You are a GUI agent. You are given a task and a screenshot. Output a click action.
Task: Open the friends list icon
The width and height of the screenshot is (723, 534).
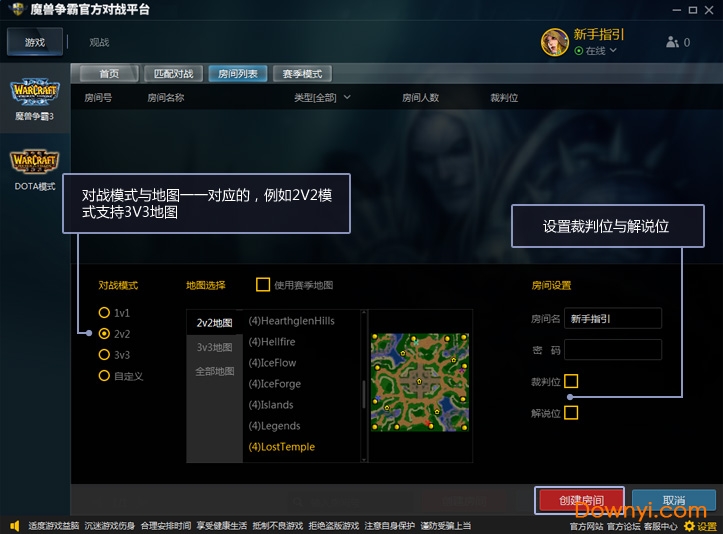[672, 43]
